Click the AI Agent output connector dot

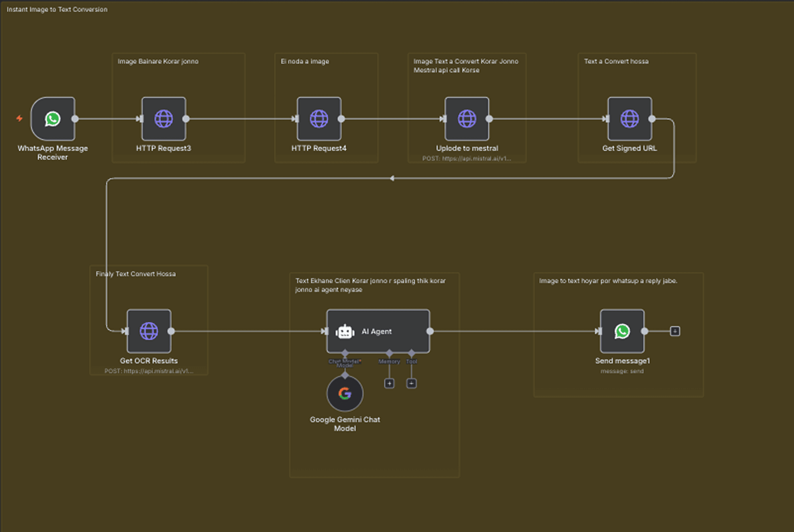[430, 331]
